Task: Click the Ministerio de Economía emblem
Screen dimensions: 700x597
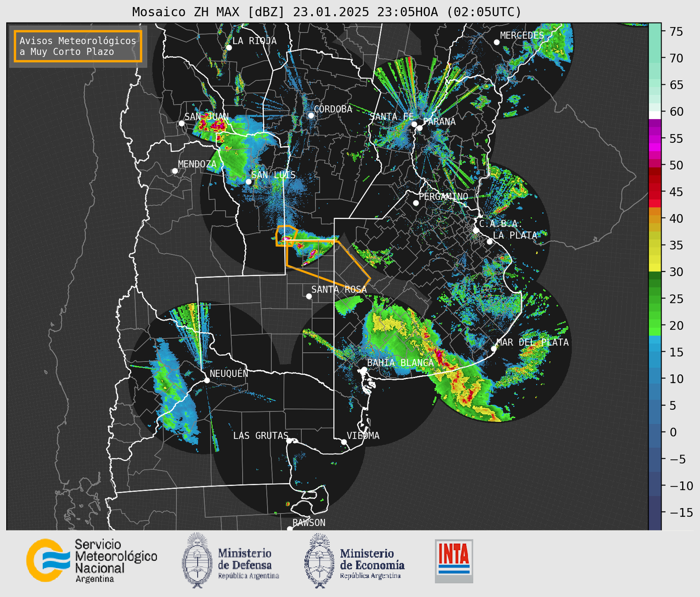Action: [319, 560]
